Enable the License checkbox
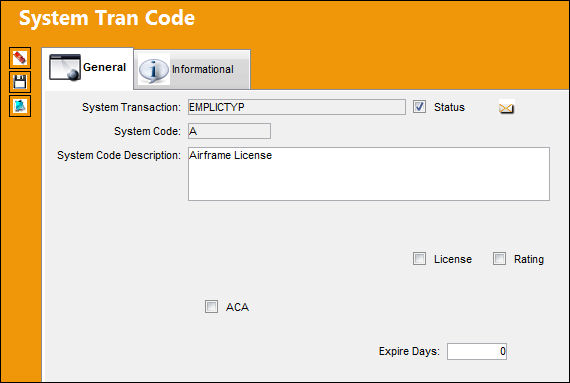Viewport: 570px width, 383px height. point(419,259)
